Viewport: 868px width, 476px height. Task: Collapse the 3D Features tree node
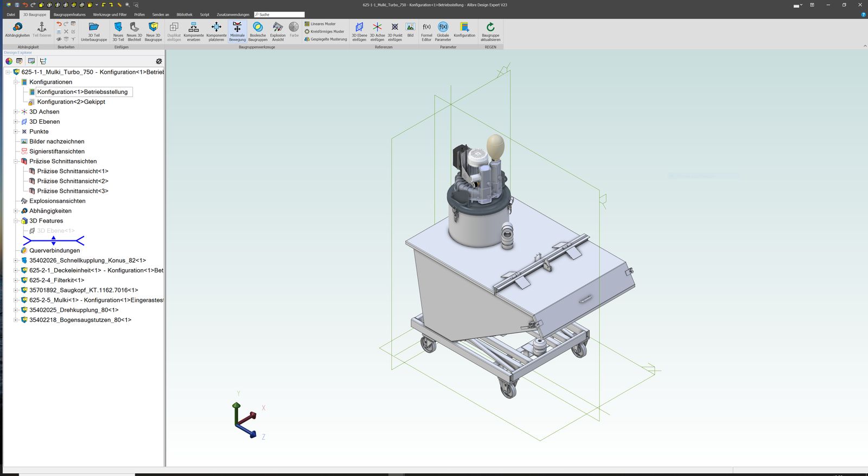tap(16, 221)
